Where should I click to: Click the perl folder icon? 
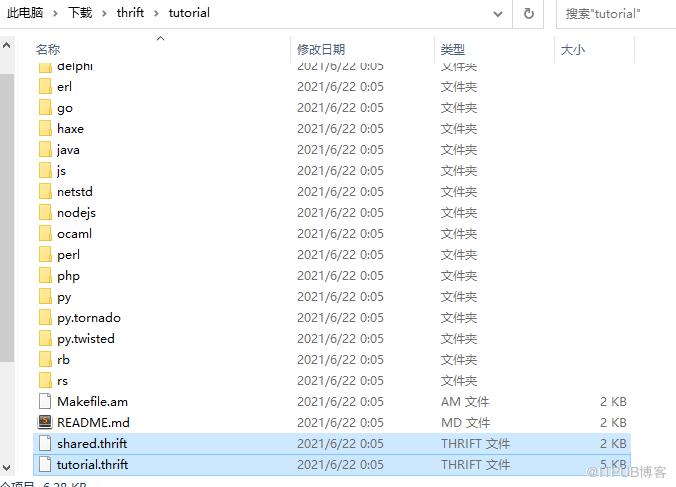click(x=45, y=255)
